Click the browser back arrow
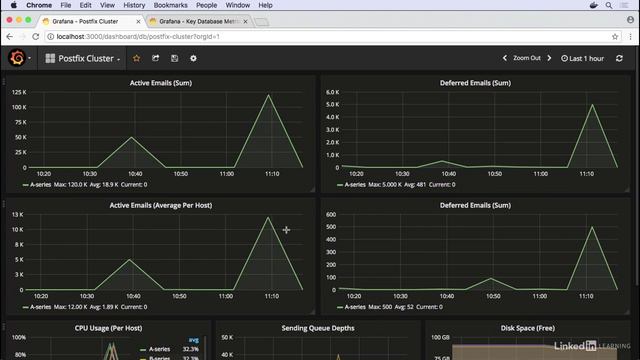640x360 pixels. pyautogui.click(x=9, y=37)
